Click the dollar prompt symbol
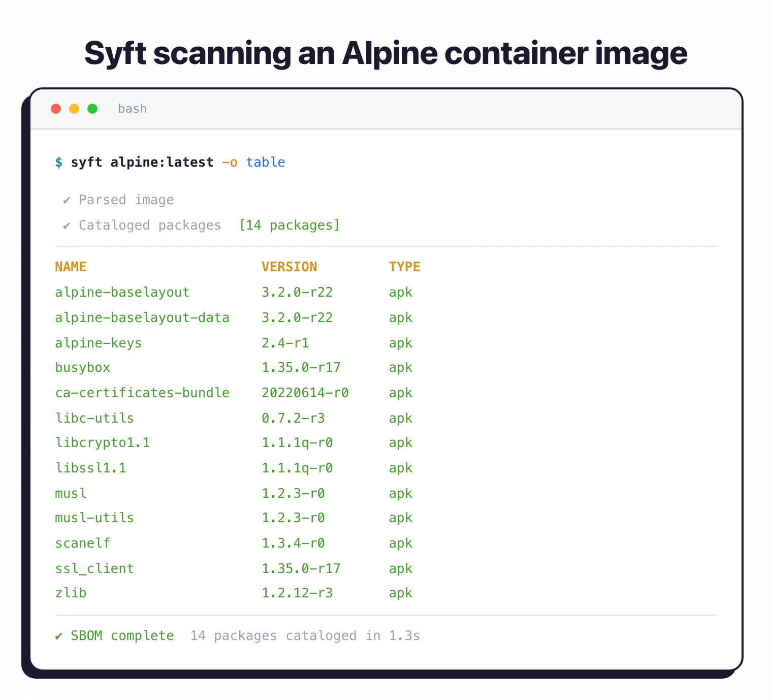 (58, 162)
